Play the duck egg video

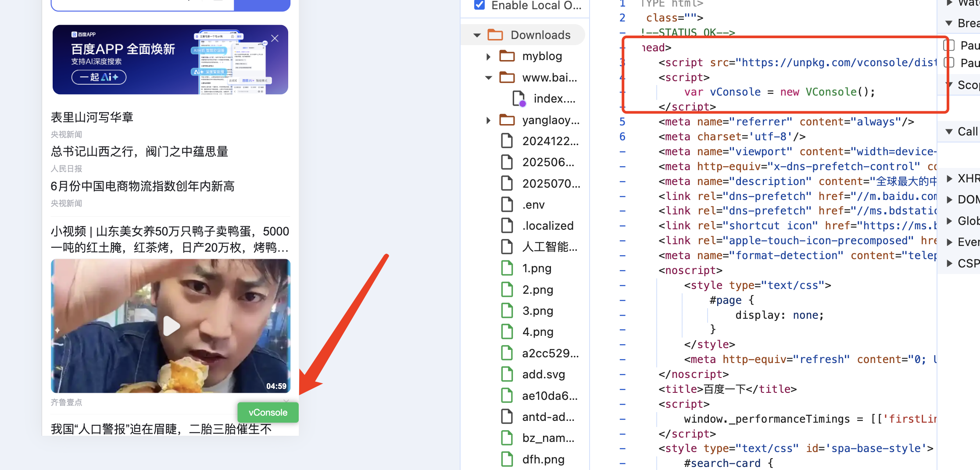tap(171, 326)
